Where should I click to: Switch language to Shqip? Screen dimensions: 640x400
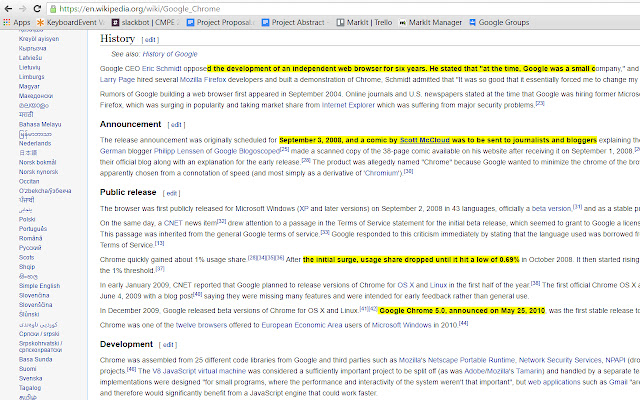27,267
